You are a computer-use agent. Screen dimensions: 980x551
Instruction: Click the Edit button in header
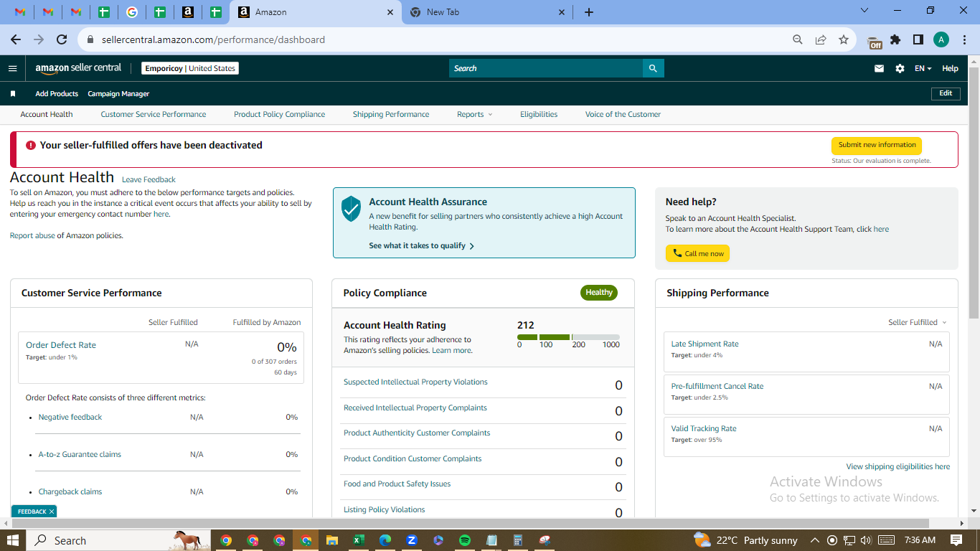tap(946, 93)
